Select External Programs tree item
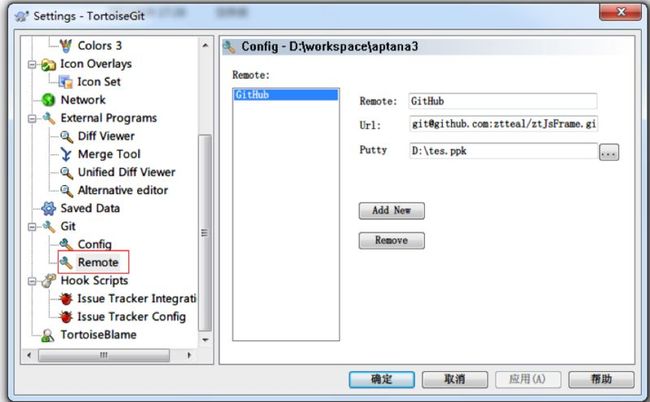This screenshot has height=402, width=650. (109, 118)
